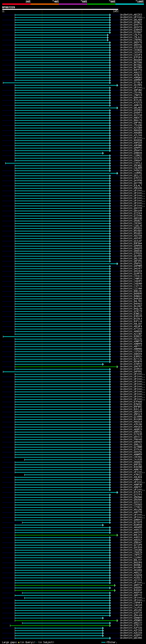Image resolution: width=146 pixels, height=644 pixels.
Task: Click the alignment bar of UniRef100_C4J938
Action: click(67, 460)
